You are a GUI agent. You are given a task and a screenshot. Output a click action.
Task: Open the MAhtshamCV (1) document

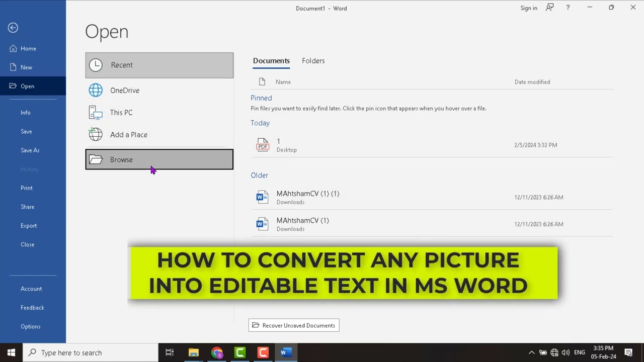432,224
